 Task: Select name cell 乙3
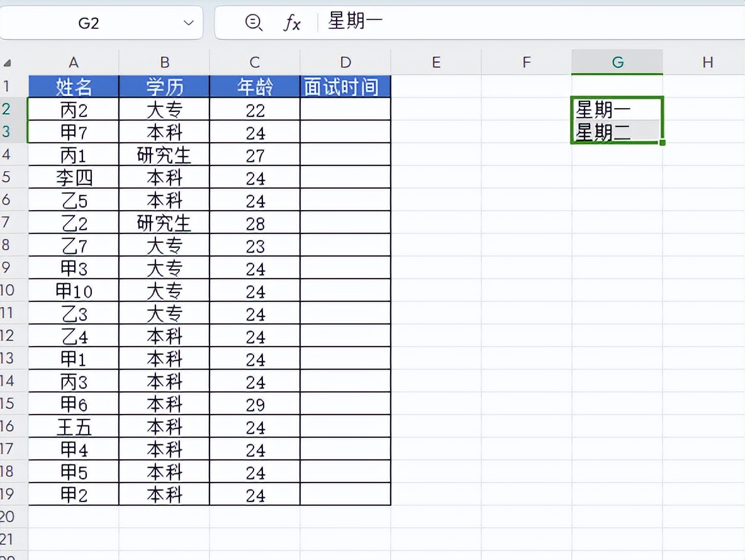pyautogui.click(x=73, y=313)
